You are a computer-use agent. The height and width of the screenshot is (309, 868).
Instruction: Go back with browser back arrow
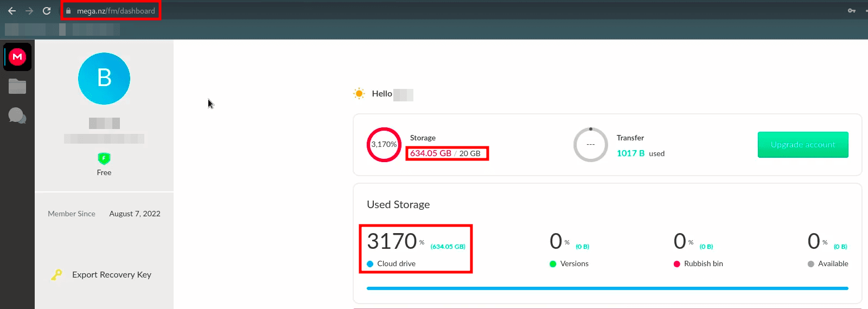coord(12,11)
